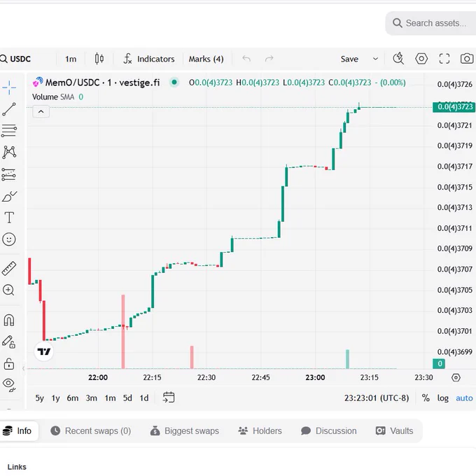Open the Holders tab

(260, 430)
